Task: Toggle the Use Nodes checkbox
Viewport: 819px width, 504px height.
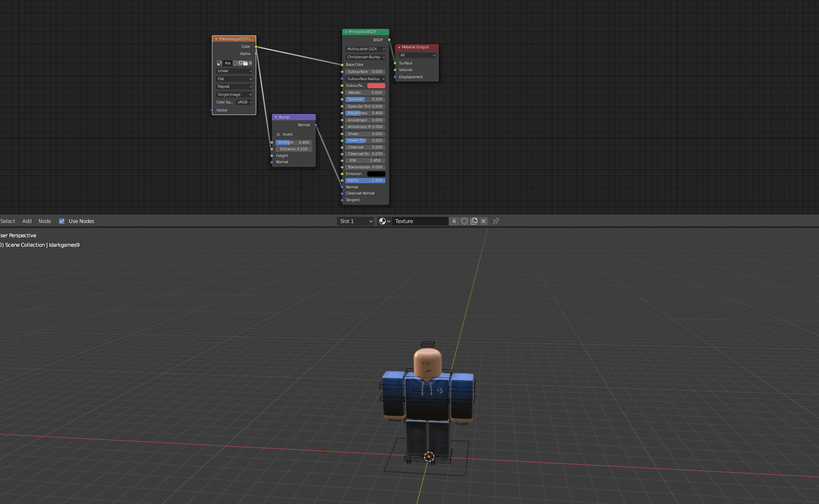Action: click(x=62, y=221)
